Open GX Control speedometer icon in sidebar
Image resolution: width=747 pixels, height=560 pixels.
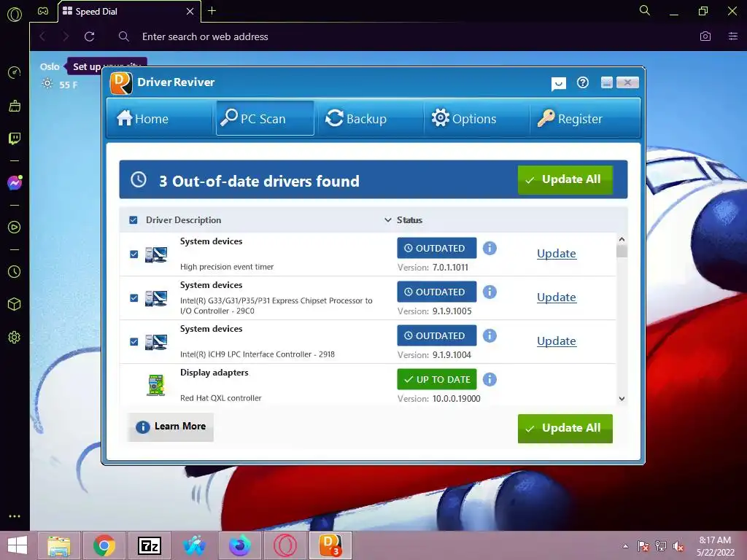click(15, 72)
